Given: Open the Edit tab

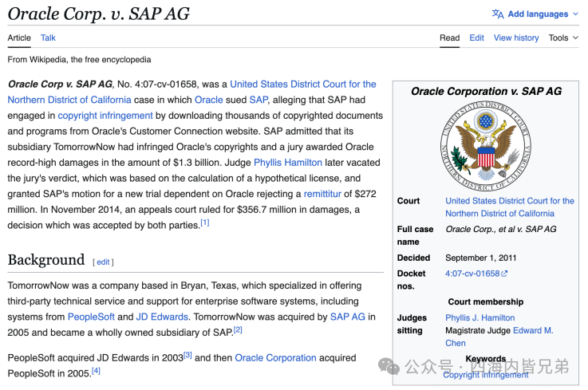Looking at the screenshot, I should 476,37.
